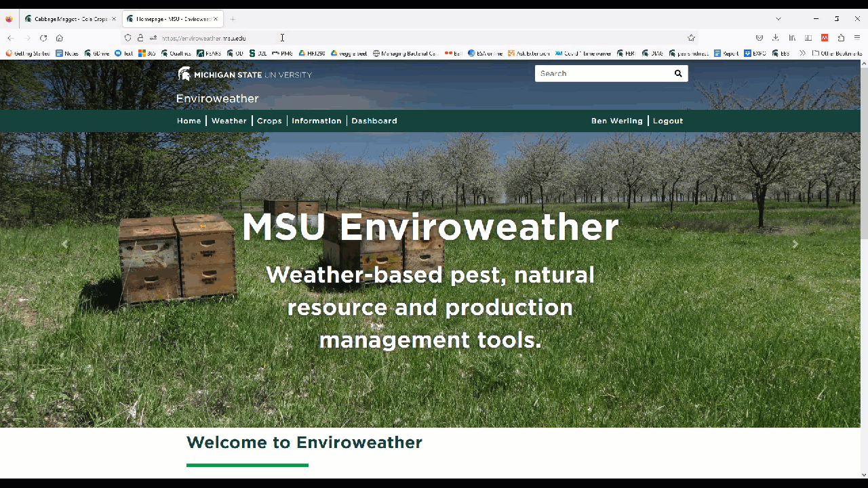868x488 pixels.
Task: Click the Michigan State Spartan logo
Action: tap(183, 74)
